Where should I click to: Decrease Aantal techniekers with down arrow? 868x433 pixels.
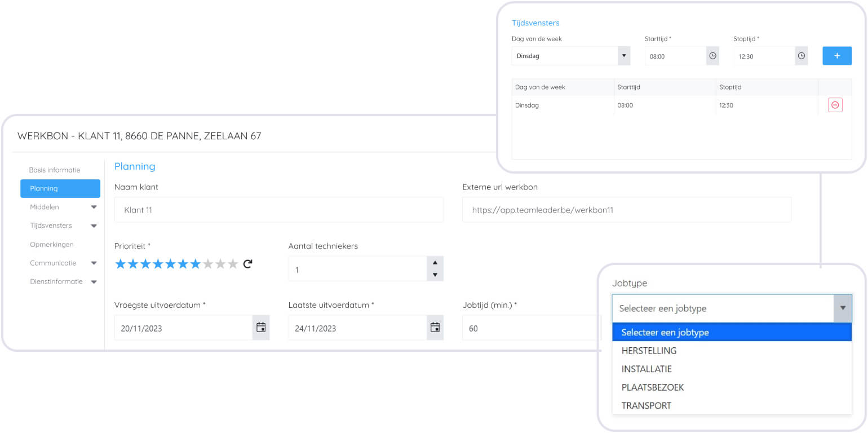pos(435,275)
